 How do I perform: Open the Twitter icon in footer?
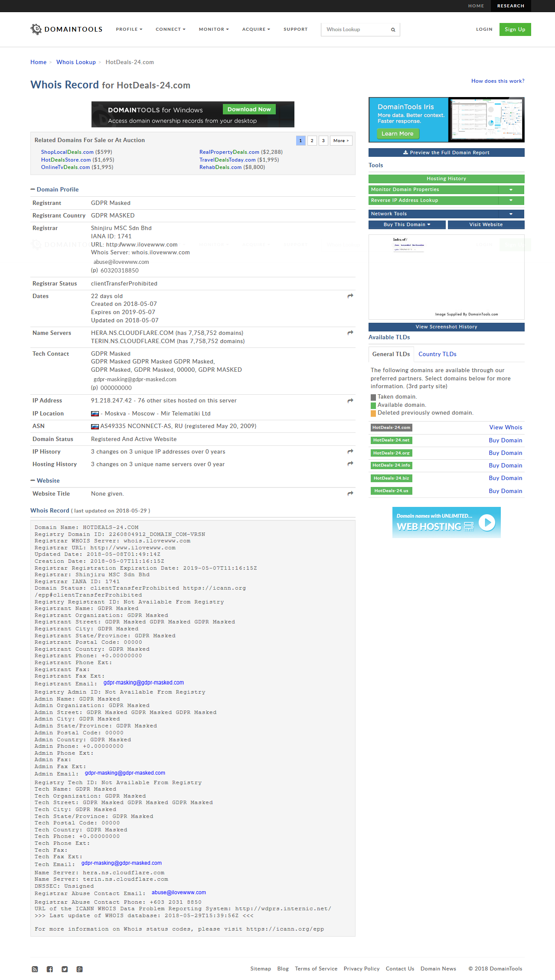[65, 969]
